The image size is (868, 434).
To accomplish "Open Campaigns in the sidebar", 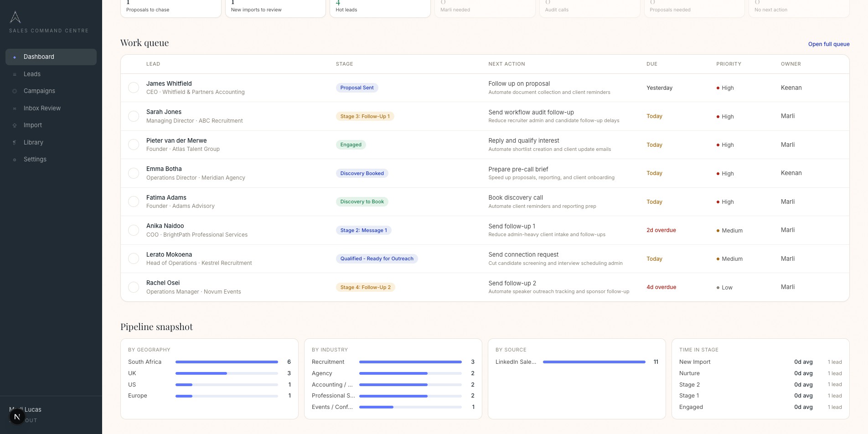I will [x=51, y=91].
